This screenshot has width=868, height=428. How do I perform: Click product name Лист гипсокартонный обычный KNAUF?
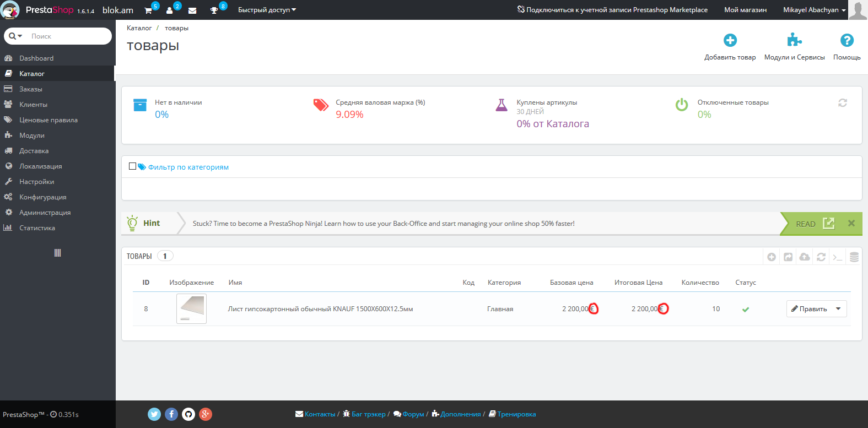(x=320, y=309)
